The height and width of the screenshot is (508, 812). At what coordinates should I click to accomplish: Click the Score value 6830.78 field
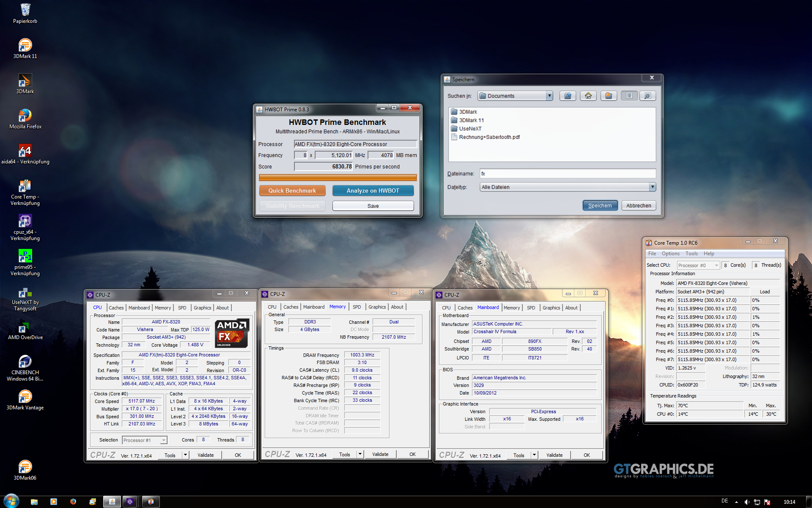tap(324, 167)
